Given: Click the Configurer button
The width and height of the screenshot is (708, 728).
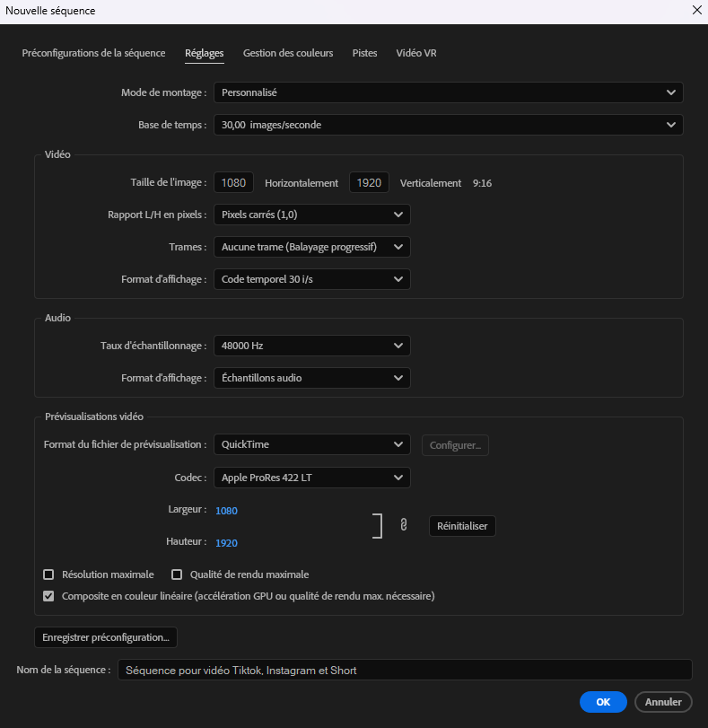Looking at the screenshot, I should (x=455, y=445).
